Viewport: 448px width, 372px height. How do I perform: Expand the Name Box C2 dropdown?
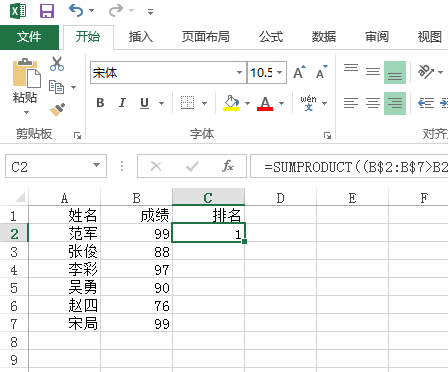pyautogui.click(x=96, y=165)
